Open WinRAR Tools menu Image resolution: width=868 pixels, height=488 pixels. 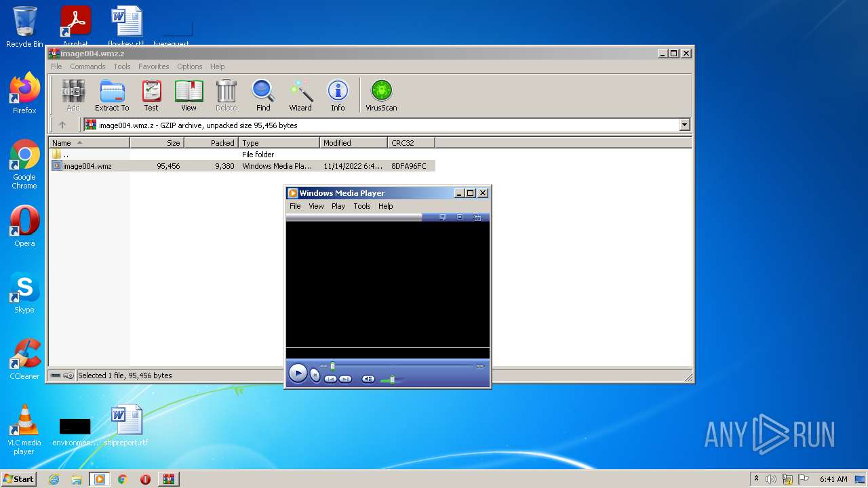click(x=122, y=66)
